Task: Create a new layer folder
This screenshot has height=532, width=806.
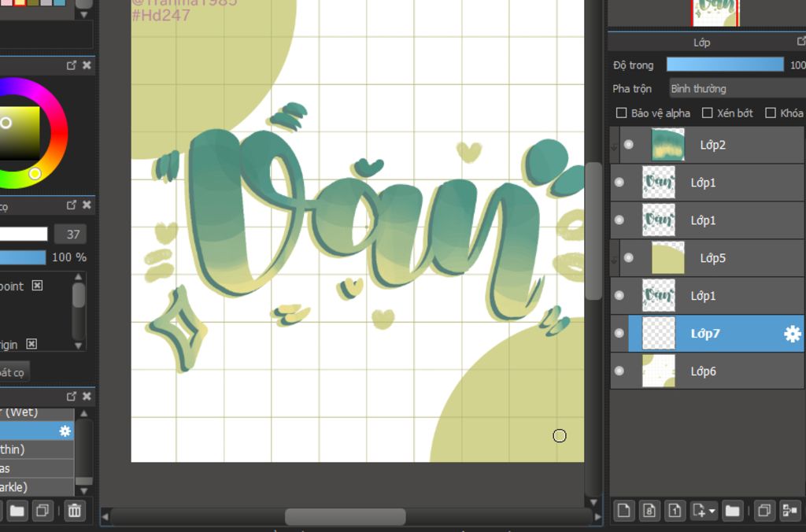Action: click(733, 511)
